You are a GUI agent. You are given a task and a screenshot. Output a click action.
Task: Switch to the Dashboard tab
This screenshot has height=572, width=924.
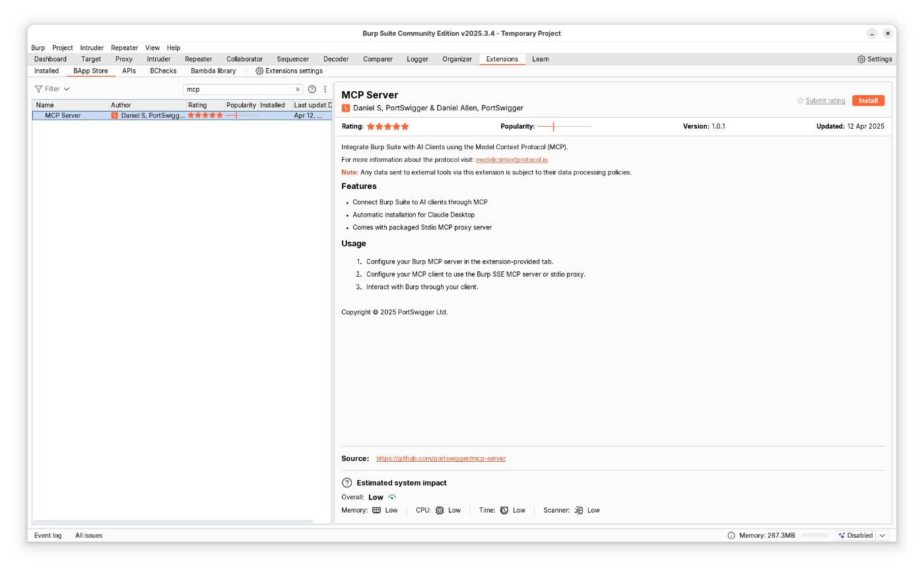click(50, 59)
